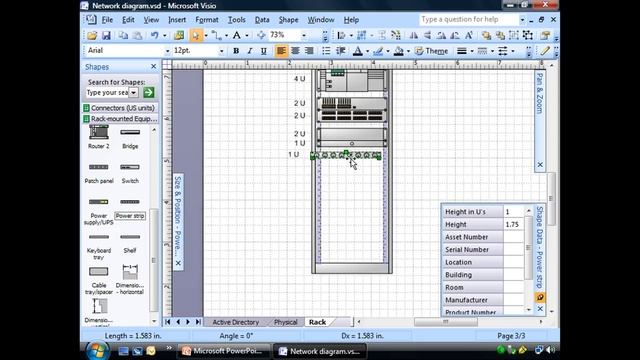Expand the Text tool options arrow

pos(247,36)
